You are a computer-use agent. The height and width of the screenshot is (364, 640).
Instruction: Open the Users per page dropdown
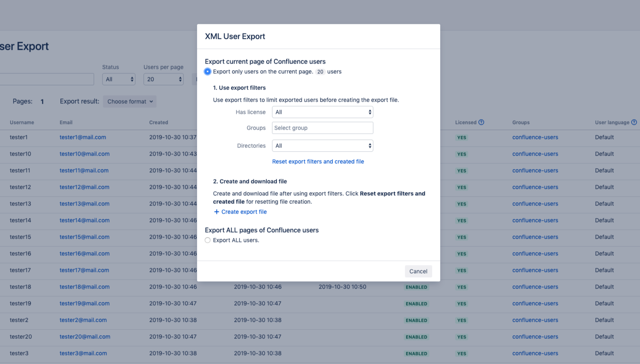click(163, 79)
